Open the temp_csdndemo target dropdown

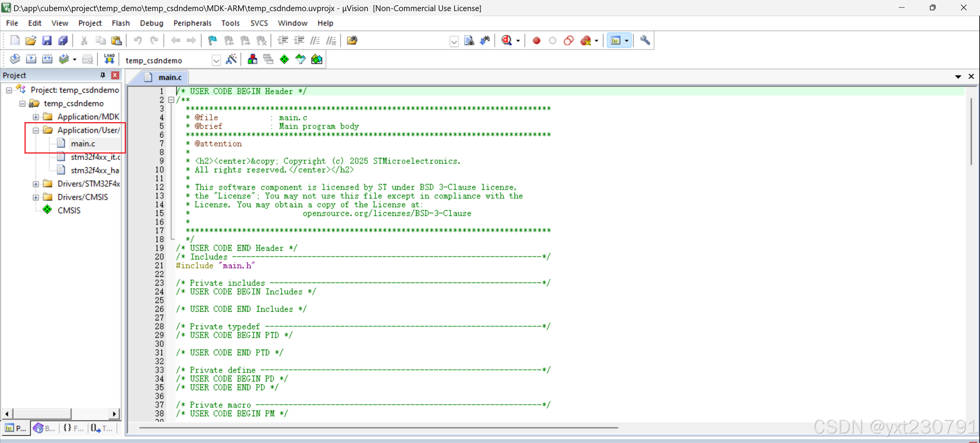click(x=216, y=60)
